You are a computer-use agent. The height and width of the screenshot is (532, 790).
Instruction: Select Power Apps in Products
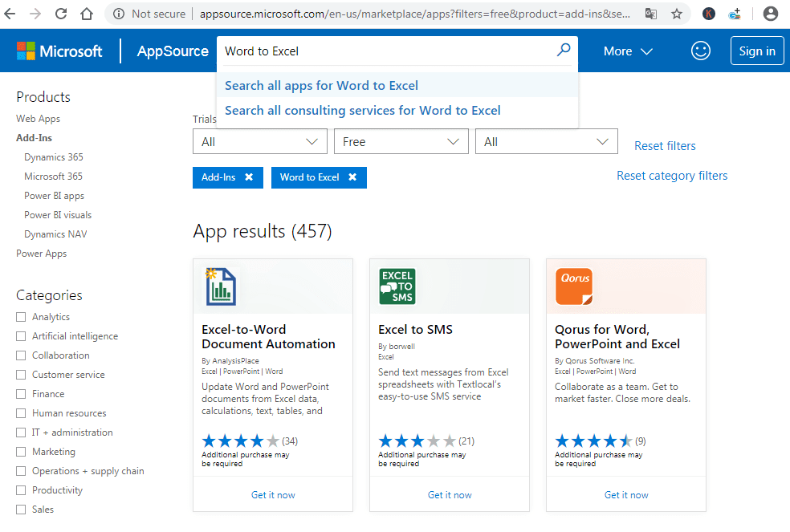41,254
